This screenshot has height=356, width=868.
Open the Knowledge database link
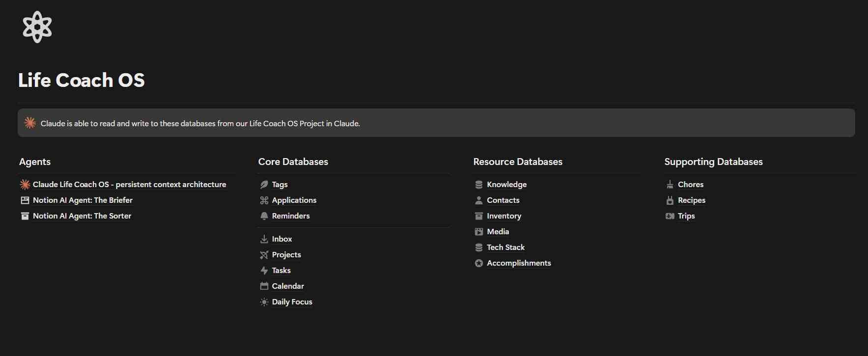point(506,185)
